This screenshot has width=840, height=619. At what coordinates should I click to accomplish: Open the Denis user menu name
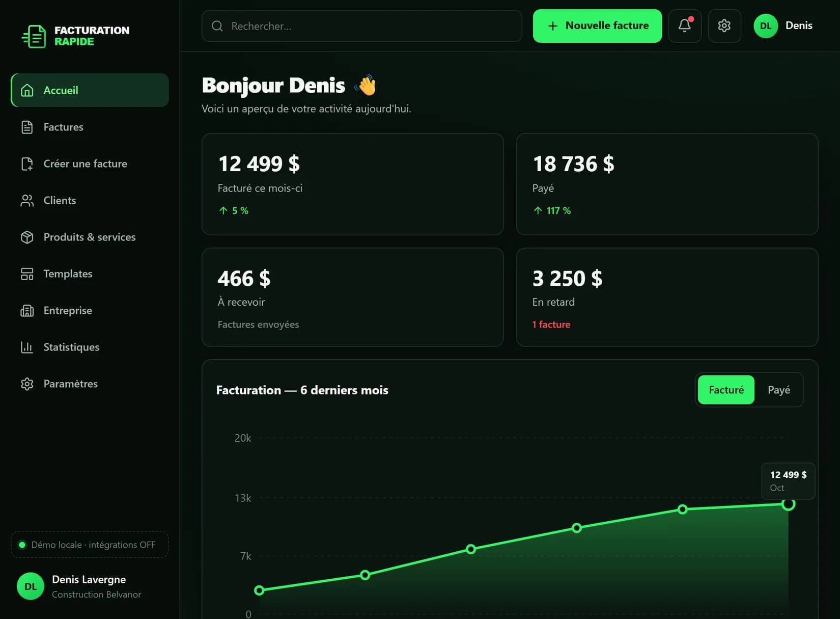coord(799,25)
